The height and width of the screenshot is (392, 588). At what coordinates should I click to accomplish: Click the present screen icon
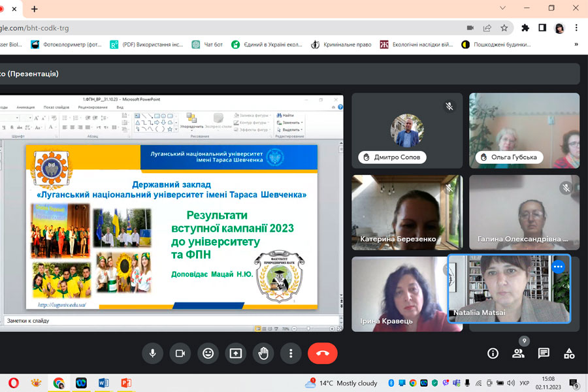236,353
